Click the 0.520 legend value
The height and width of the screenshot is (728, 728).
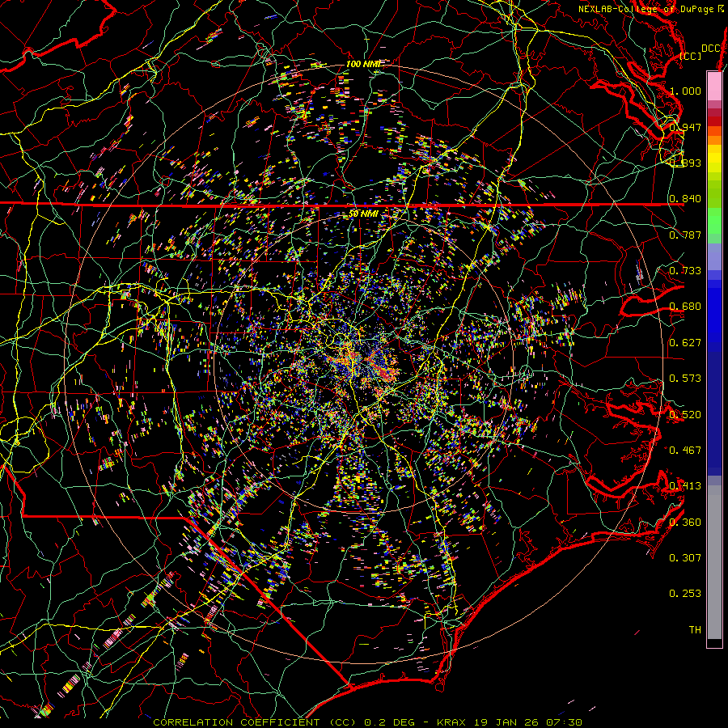click(x=685, y=414)
